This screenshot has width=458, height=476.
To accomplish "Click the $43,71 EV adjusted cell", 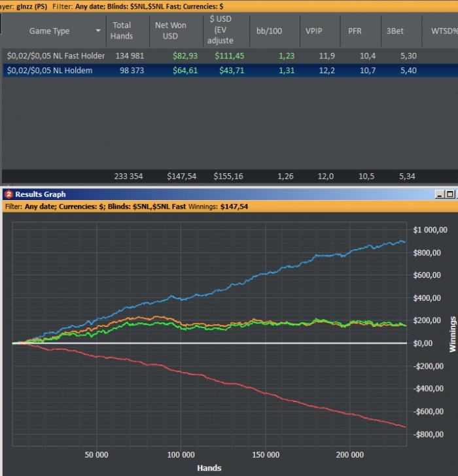I will 232,71.
